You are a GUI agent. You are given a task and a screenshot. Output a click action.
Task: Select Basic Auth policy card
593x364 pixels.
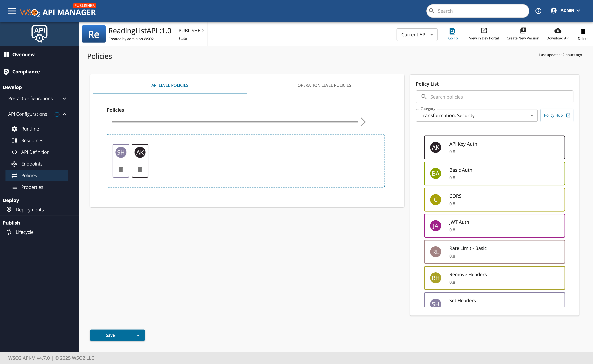point(494,173)
